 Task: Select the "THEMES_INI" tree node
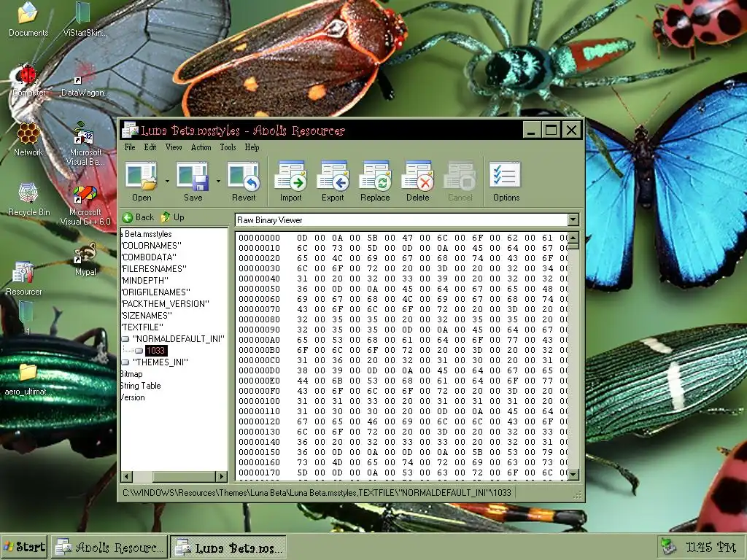[160, 362]
